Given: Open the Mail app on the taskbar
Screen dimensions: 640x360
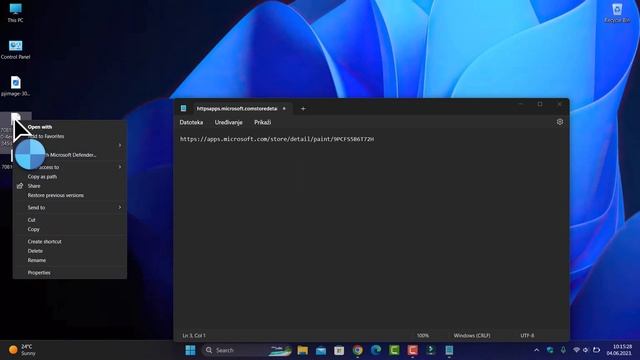Looking at the screenshot, I should pyautogui.click(x=321, y=350).
